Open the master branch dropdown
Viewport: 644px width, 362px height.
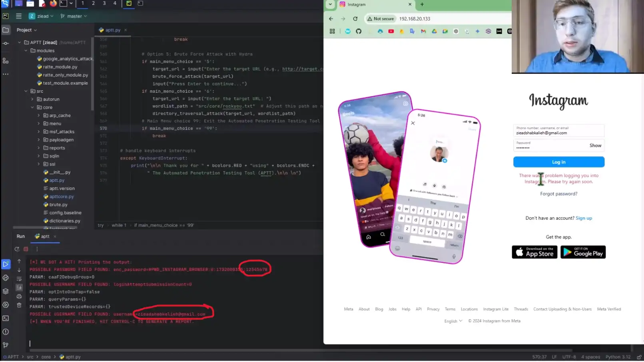tap(74, 16)
